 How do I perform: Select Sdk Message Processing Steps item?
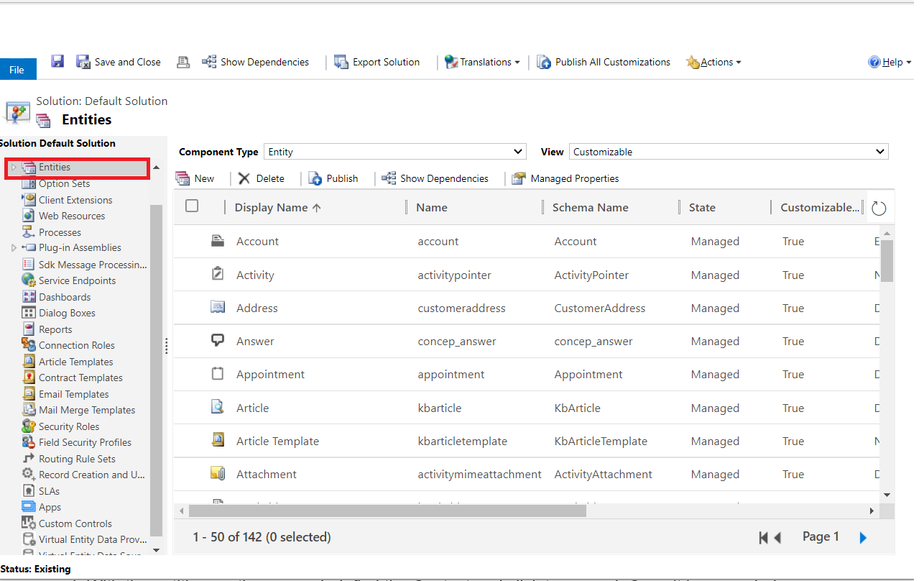[x=93, y=265]
